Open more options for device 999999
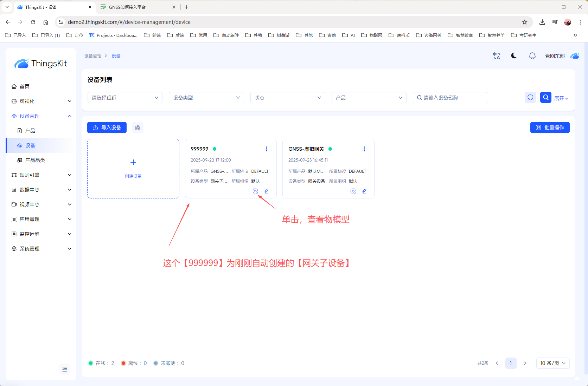 (x=267, y=149)
